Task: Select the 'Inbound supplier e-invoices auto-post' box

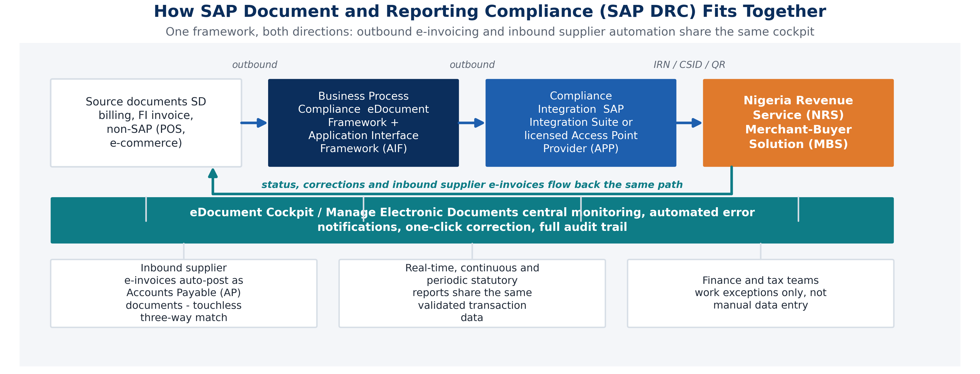Action: coord(184,293)
